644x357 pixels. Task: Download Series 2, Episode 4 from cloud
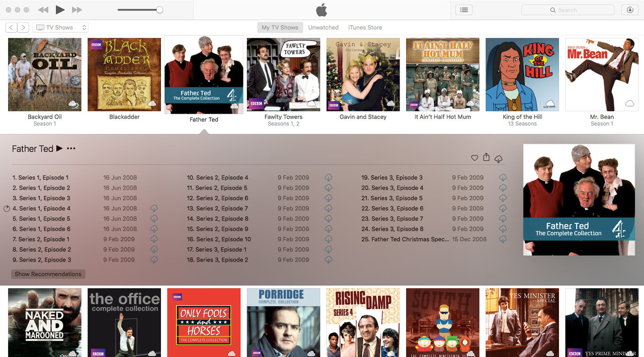(x=329, y=177)
